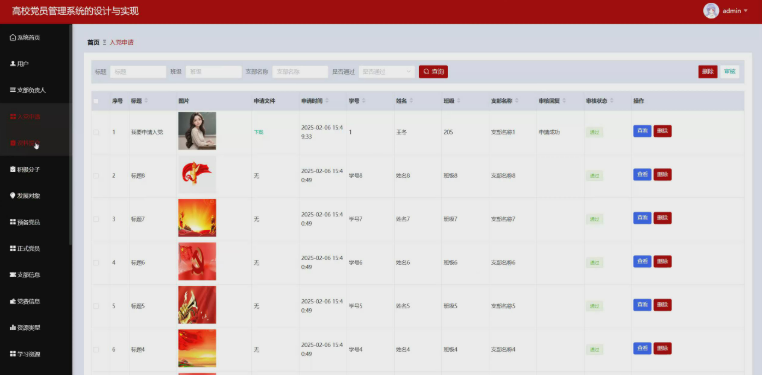Click red 删除 button in row 标题4
The width and height of the screenshot is (762, 375).
662,348
